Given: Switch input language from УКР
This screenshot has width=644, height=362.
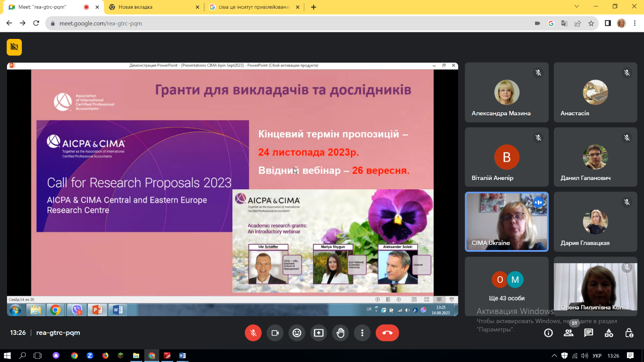Looking at the screenshot, I should pos(597,355).
